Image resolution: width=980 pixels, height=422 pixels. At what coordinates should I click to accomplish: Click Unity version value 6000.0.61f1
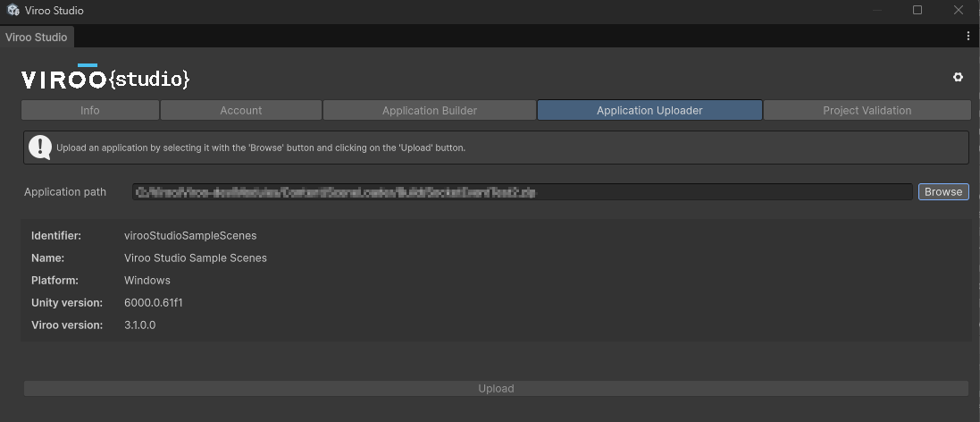[x=154, y=302]
